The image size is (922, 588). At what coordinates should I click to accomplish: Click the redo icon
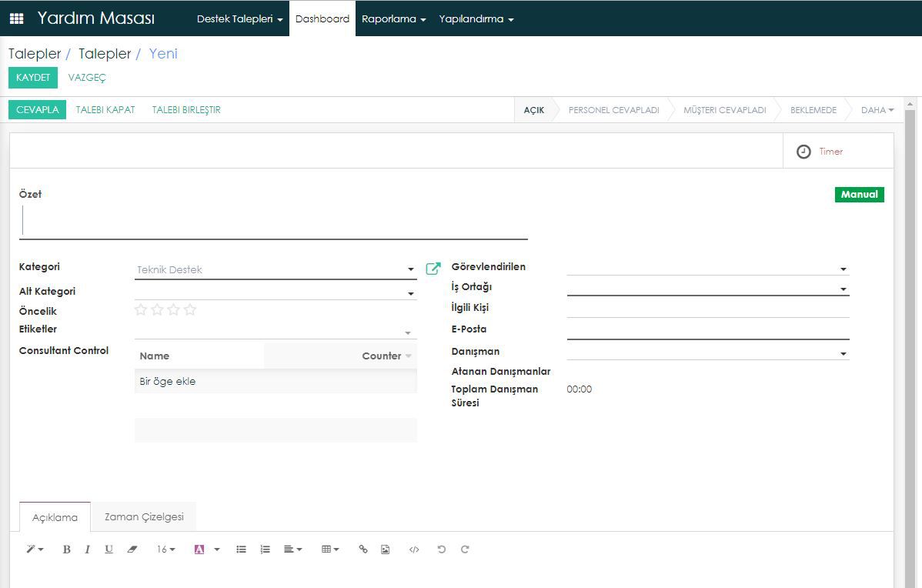pos(465,550)
